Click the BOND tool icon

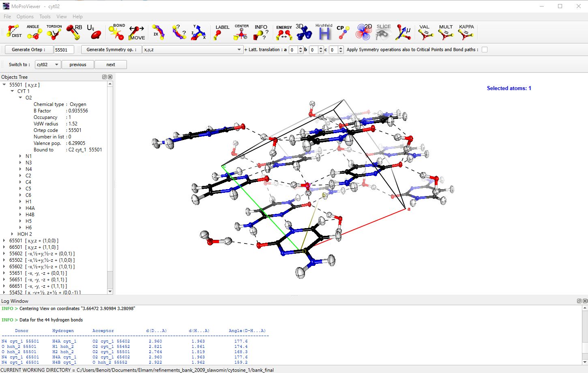[x=116, y=32]
